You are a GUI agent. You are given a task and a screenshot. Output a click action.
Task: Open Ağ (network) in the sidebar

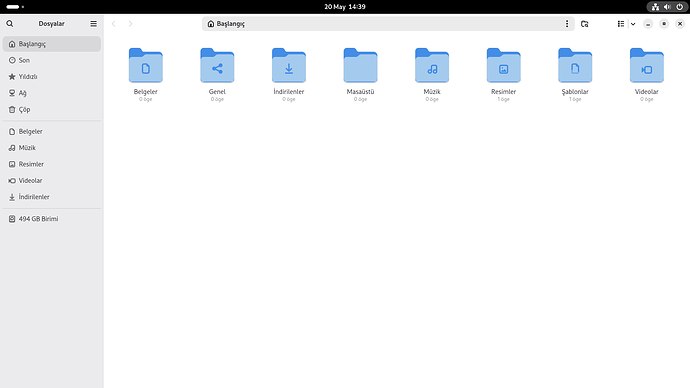click(52, 93)
